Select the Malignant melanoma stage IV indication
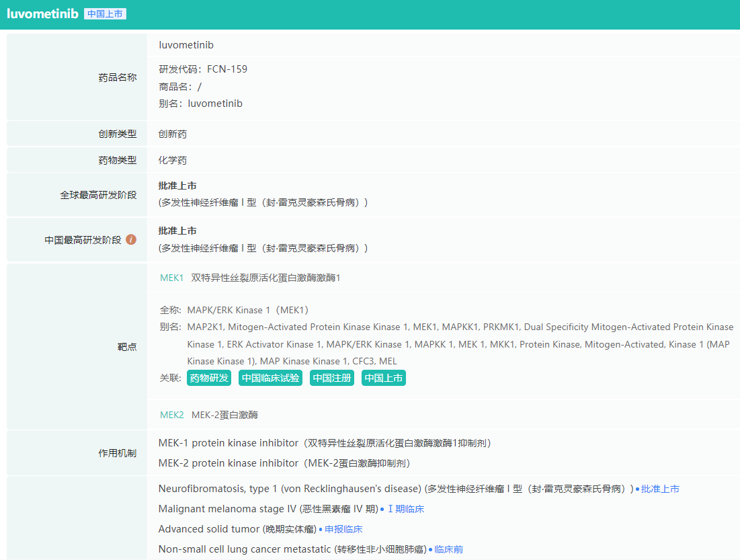Viewport: 740px width, 560px height. [268, 509]
